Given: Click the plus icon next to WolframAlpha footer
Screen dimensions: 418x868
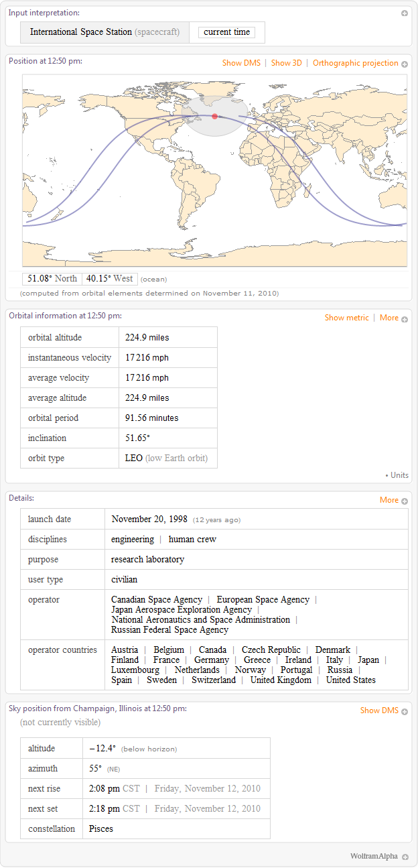Looking at the screenshot, I should (405, 857).
